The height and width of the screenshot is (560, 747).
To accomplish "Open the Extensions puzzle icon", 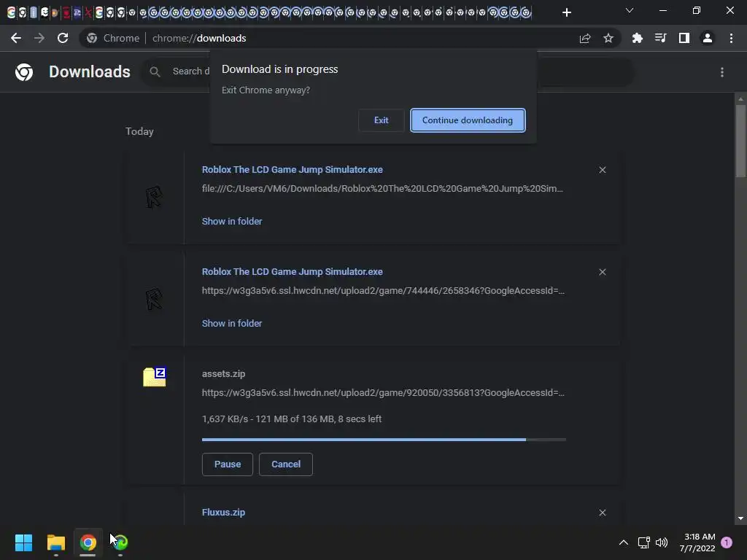I will pyautogui.click(x=638, y=38).
